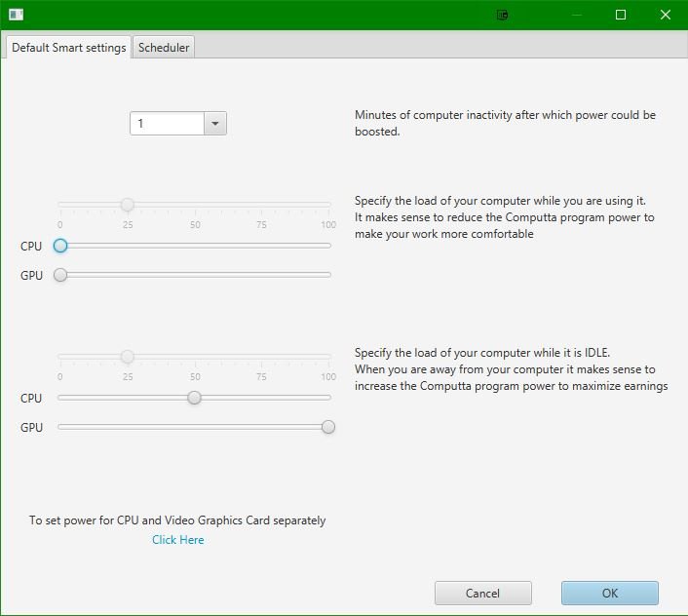This screenshot has height=616, width=688.
Task: Click the small tray-style icon in the title bar
Action: click(x=503, y=16)
